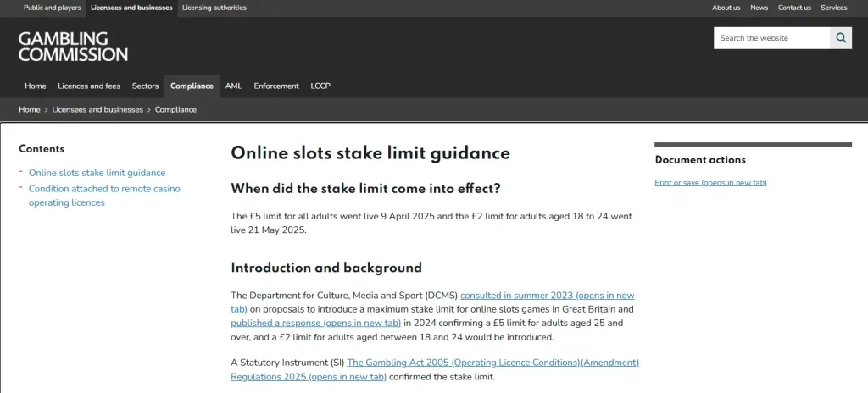Image resolution: width=868 pixels, height=393 pixels.
Task: Click the Introduction and background heading
Action: (326, 268)
